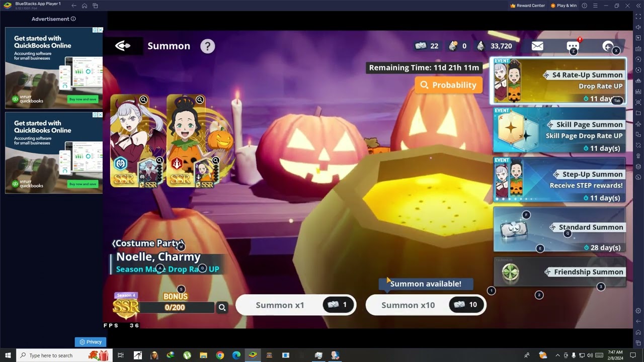The height and width of the screenshot is (362, 644).
Task: Close the bottom QuickBooks advertisement
Action: pos(100,115)
